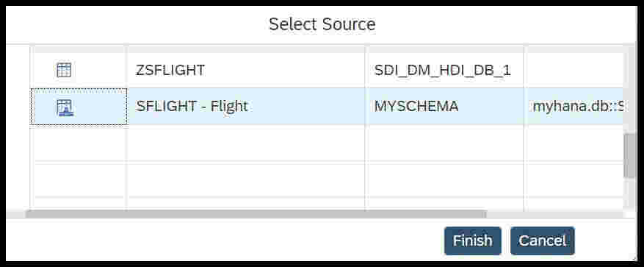Click horizontal scrollbar track right of thumb
644x267 pixels.
(x=554, y=214)
